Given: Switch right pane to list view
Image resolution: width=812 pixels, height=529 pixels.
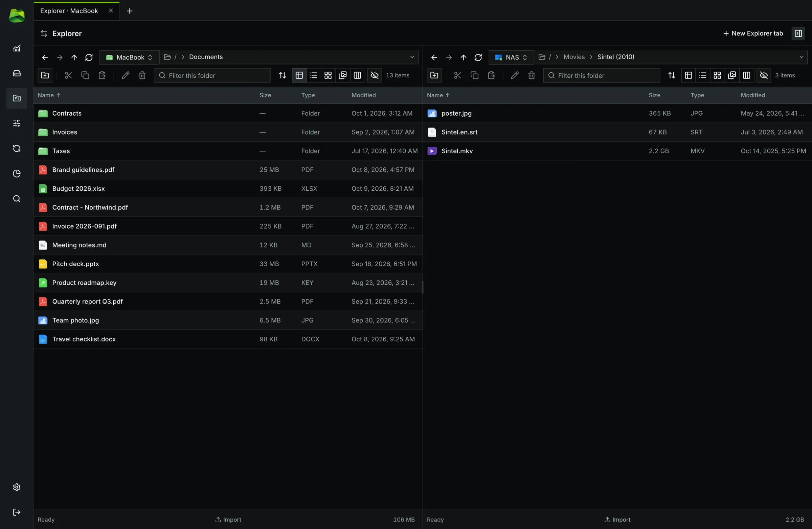Looking at the screenshot, I should tap(702, 75).
